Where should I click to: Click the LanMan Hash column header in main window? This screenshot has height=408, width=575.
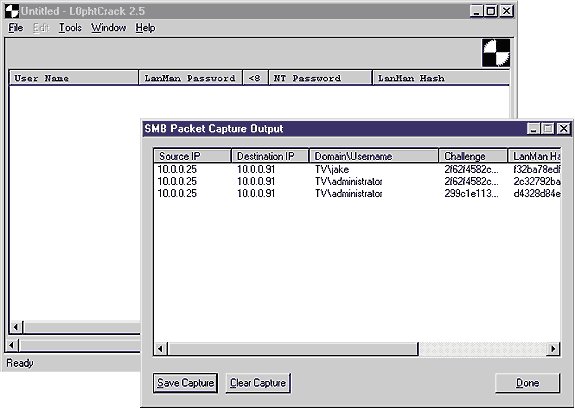pos(441,78)
